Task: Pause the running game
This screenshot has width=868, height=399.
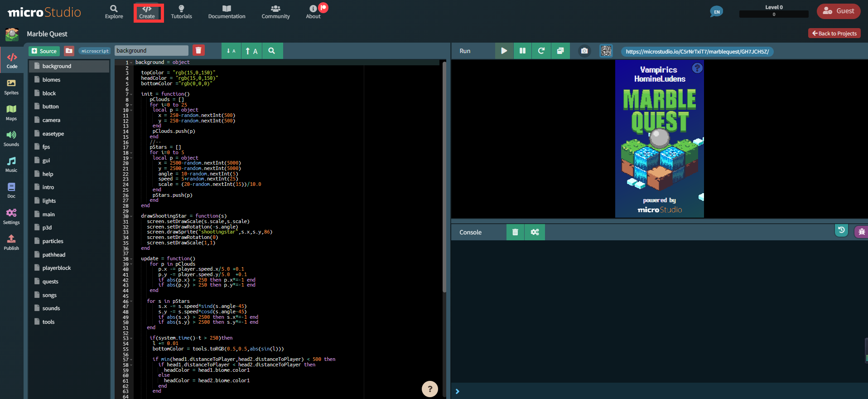Action: coord(522,51)
